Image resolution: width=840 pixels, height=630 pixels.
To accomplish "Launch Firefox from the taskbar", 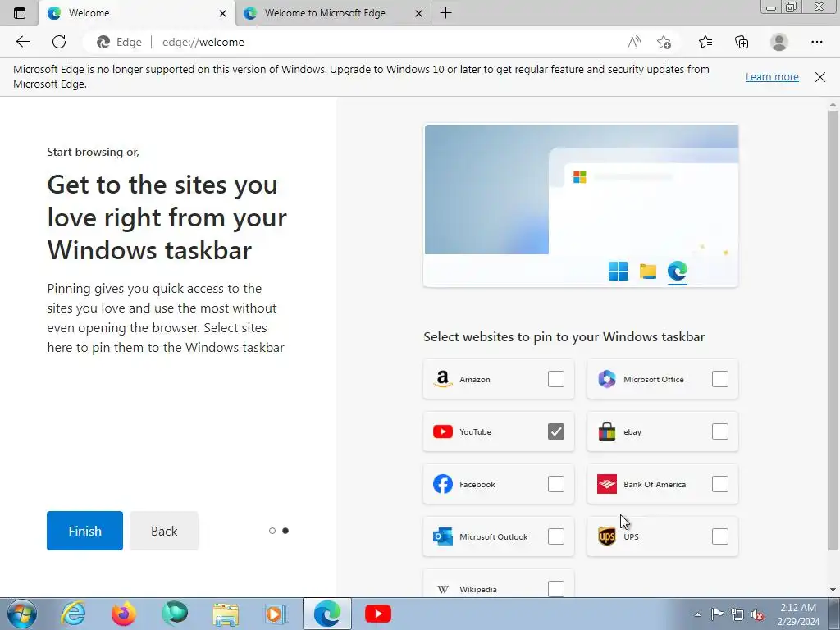I will 124,614.
